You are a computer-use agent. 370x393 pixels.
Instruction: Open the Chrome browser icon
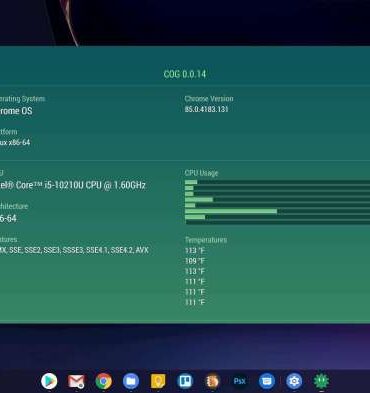click(x=104, y=381)
